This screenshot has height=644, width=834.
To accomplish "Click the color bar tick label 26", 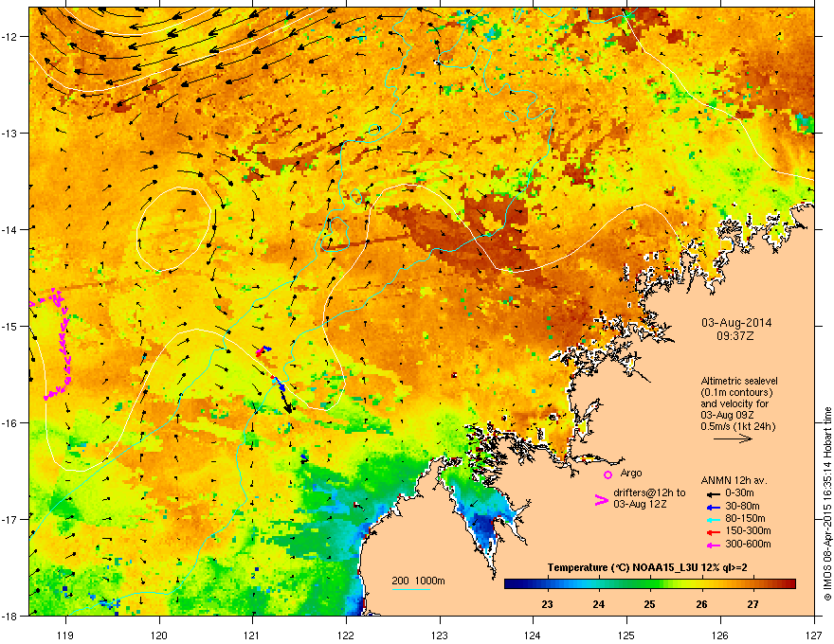I will click(x=701, y=604).
